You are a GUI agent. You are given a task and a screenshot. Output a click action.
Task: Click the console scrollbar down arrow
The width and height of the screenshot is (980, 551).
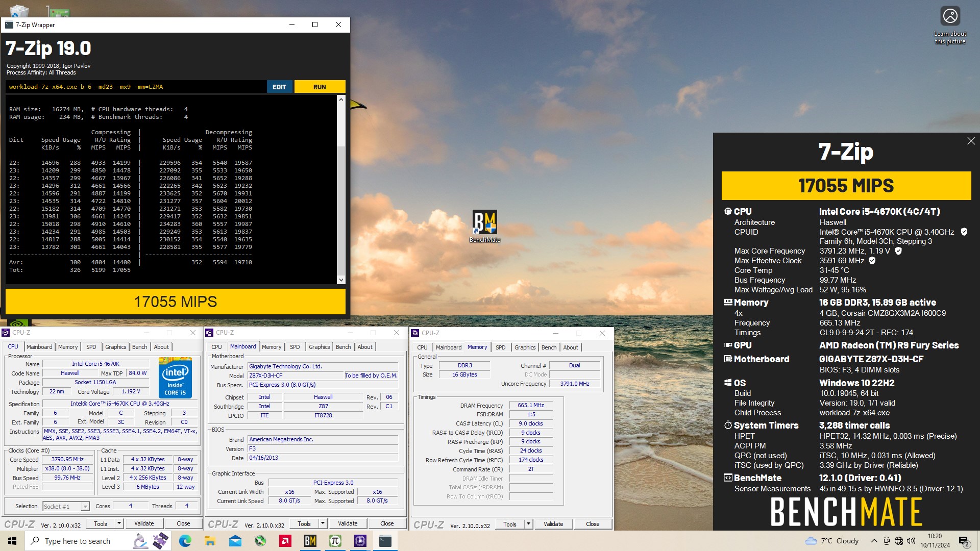(x=341, y=280)
